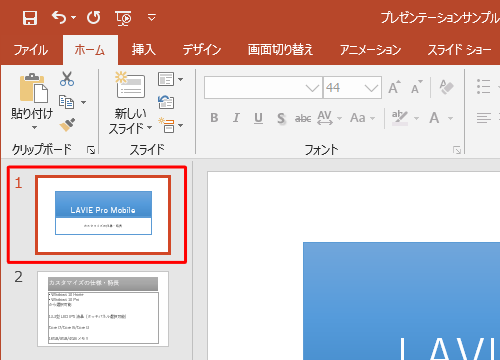The image size is (500, 360).
Task: Expand the 新しいスライド dropdown arrow
Action: [x=149, y=128]
